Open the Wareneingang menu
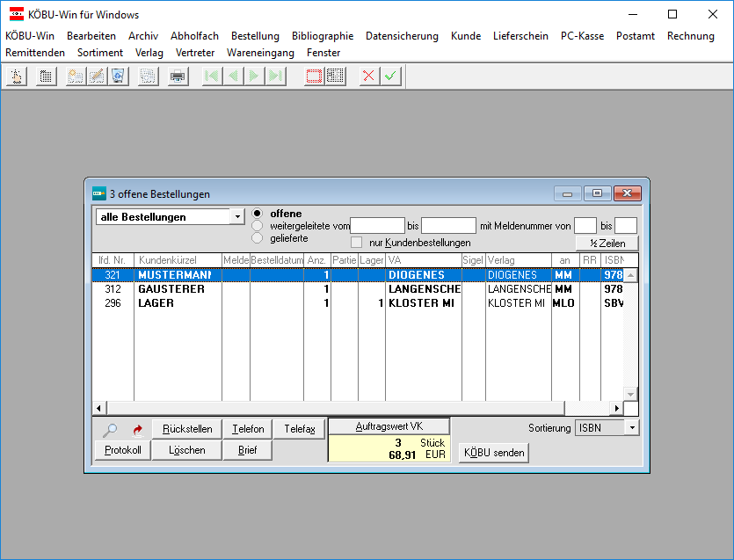This screenshot has height=560, width=734. tap(260, 53)
